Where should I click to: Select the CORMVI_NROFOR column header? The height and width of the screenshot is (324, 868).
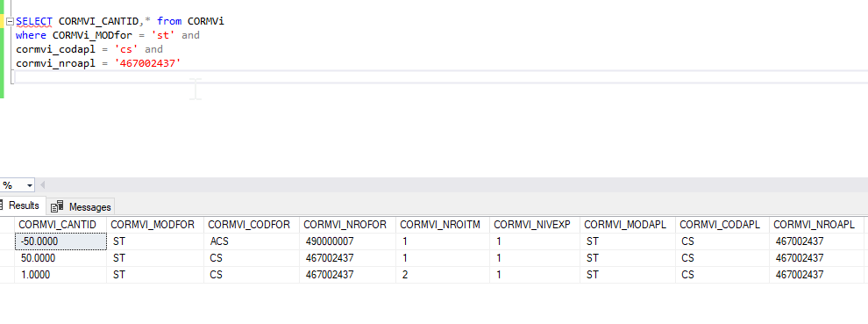[x=347, y=225]
